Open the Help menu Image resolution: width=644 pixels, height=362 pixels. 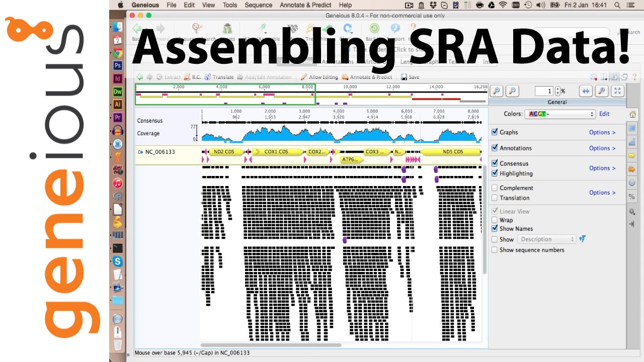(x=345, y=5)
